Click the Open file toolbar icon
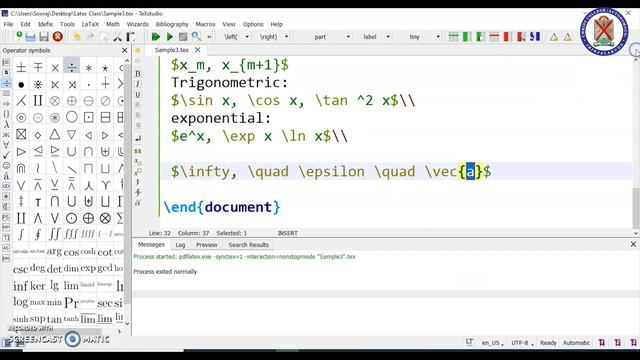Image resolution: width=640 pixels, height=360 pixels. [x=30, y=37]
